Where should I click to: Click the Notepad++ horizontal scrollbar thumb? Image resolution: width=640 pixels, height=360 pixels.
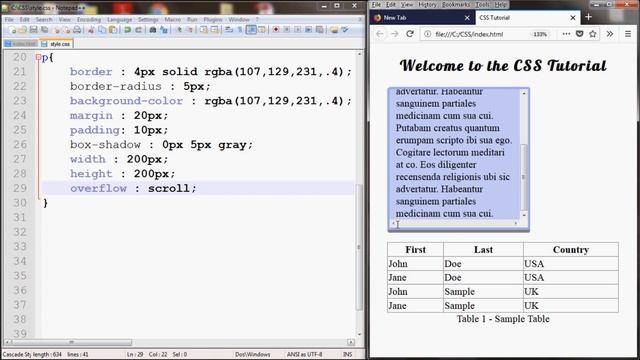[72, 342]
